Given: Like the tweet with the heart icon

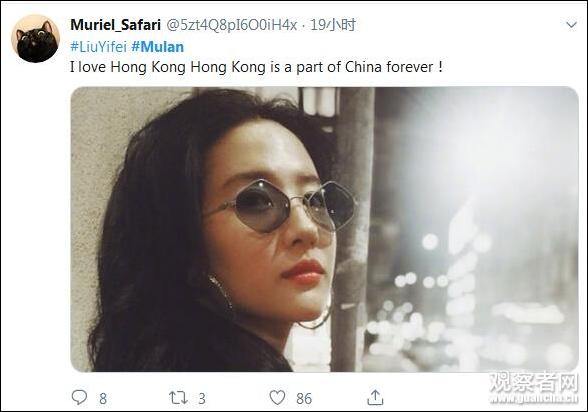Looking at the screenshot, I should tap(278, 397).
